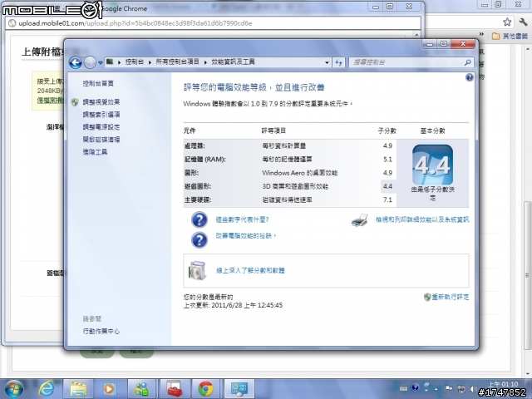Click the magnifier search icon
The height and width of the screenshot is (399, 532).
point(467,62)
